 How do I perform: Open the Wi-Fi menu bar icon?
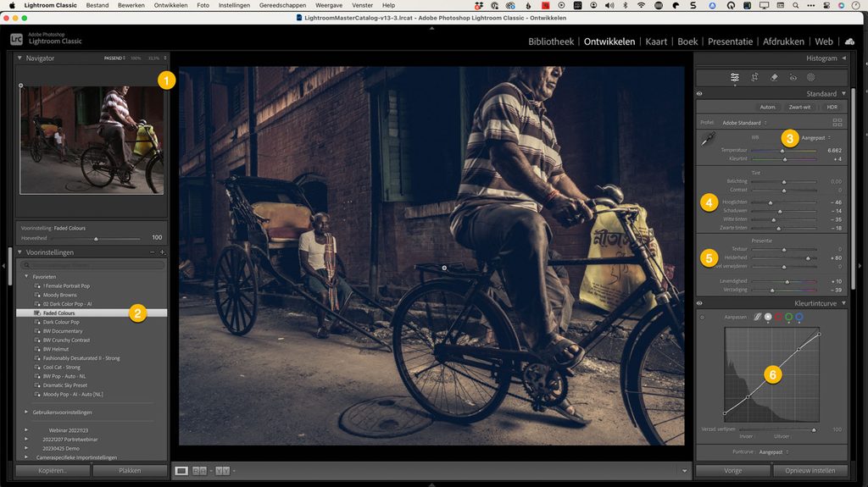click(641, 5)
